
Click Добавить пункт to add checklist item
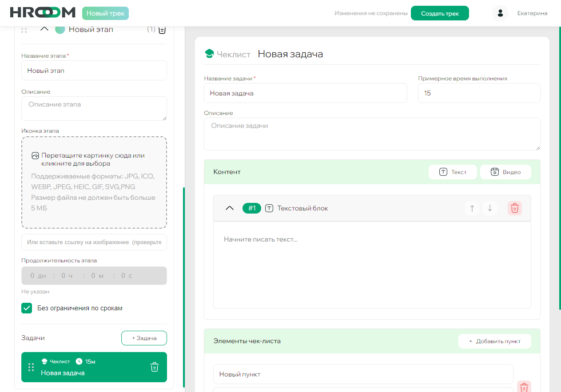[494, 341]
